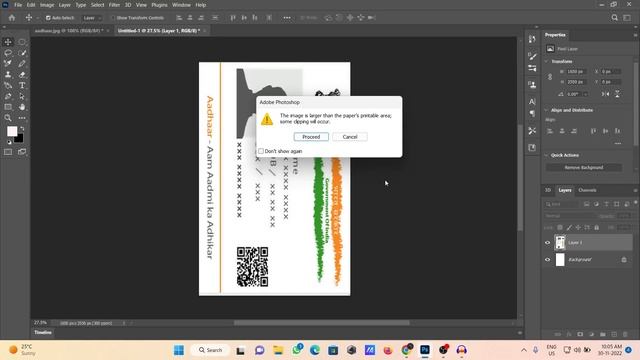
Task: Open Microsoft Edge from the taskbar
Action: click(x=315, y=350)
